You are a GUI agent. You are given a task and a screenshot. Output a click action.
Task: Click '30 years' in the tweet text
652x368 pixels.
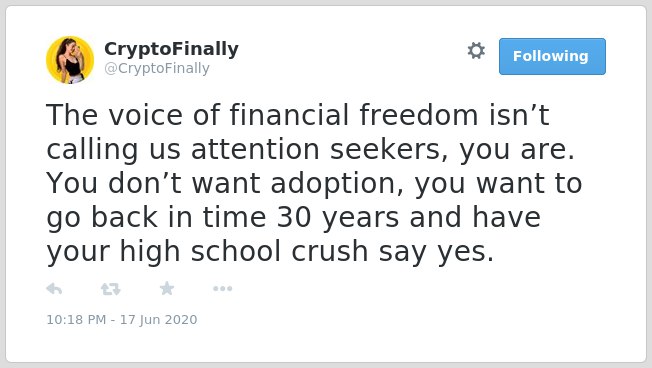338,218
